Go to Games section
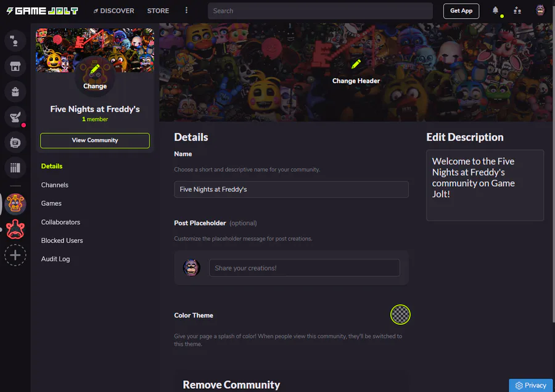 click(51, 203)
